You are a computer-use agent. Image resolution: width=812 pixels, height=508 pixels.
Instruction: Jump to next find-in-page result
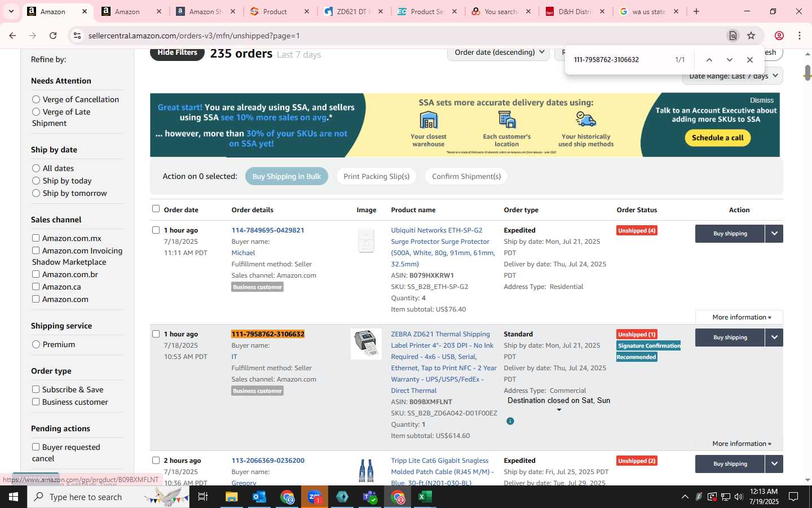(730, 60)
